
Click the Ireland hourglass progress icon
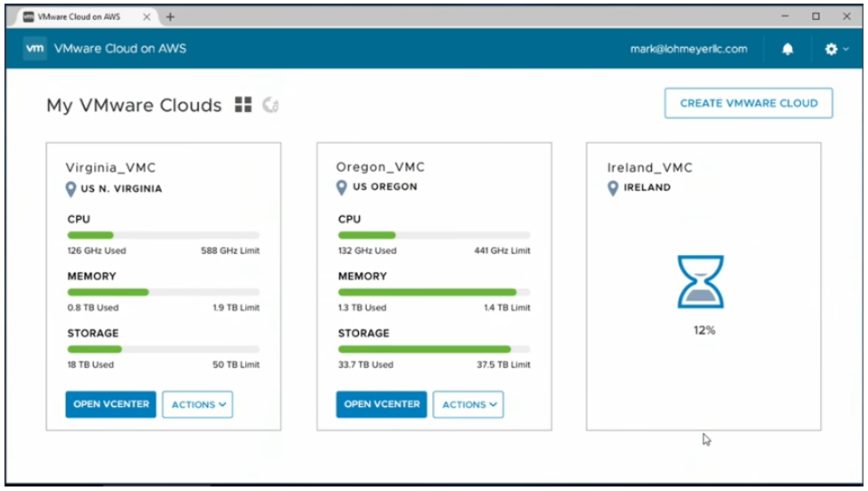(700, 281)
